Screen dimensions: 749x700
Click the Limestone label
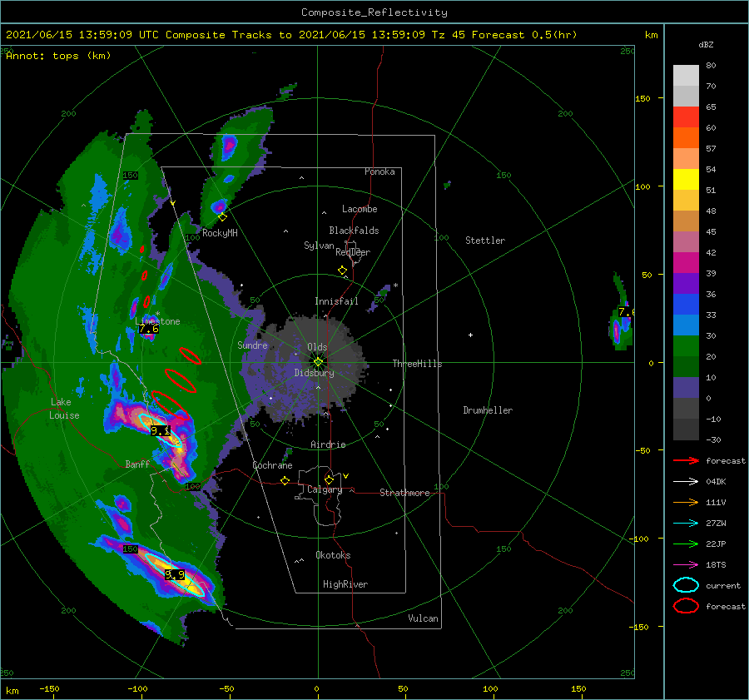(157, 321)
